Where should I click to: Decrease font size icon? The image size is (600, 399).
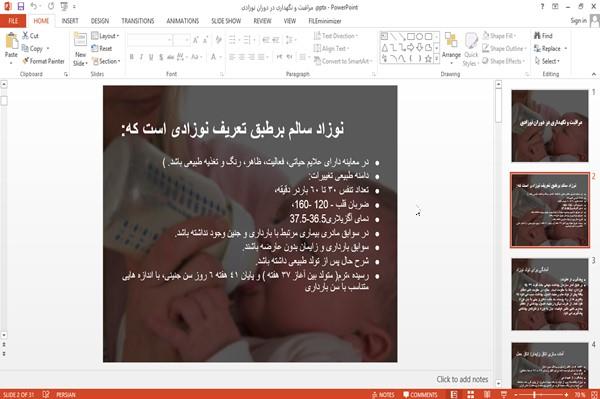(205, 40)
